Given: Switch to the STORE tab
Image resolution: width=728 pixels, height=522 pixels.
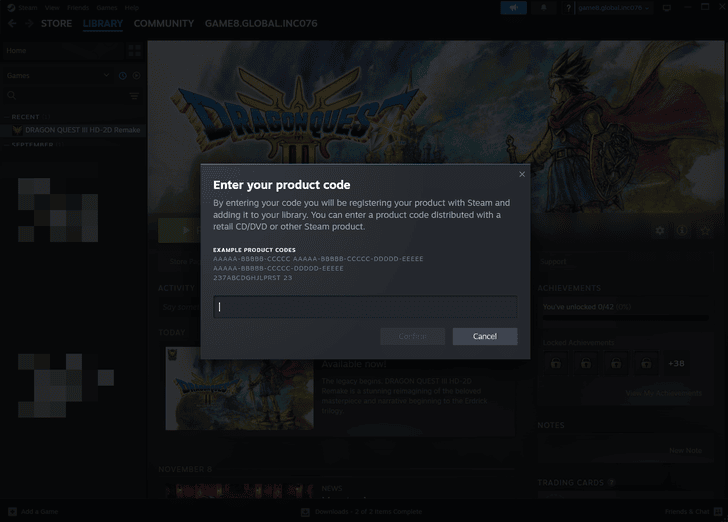Looking at the screenshot, I should pos(56,24).
